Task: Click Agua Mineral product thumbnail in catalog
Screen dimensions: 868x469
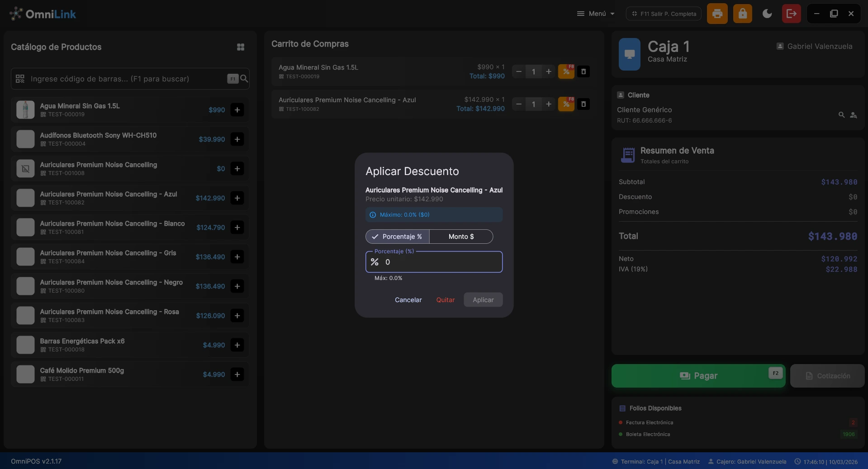Action: [x=25, y=110]
